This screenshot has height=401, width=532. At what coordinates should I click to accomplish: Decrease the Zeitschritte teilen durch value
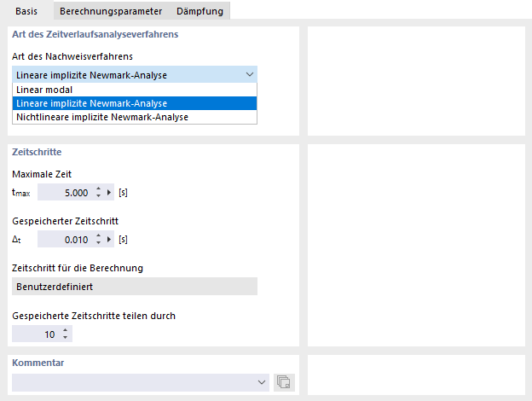(66, 338)
